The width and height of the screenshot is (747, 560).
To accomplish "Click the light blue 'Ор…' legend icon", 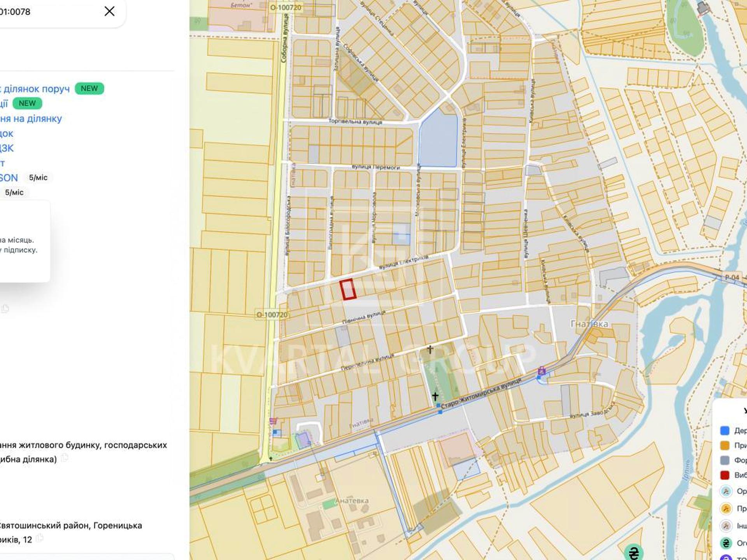I will [726, 491].
